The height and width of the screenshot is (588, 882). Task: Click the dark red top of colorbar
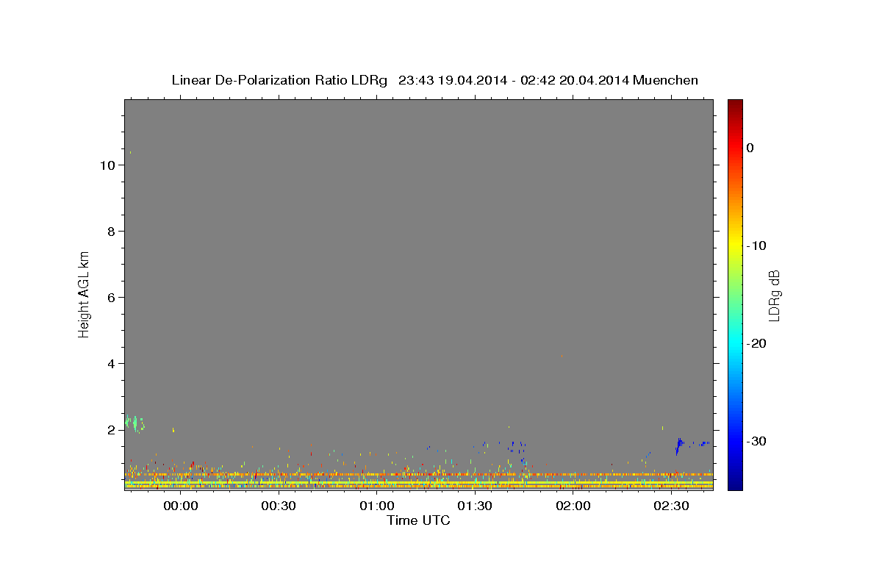tap(735, 104)
